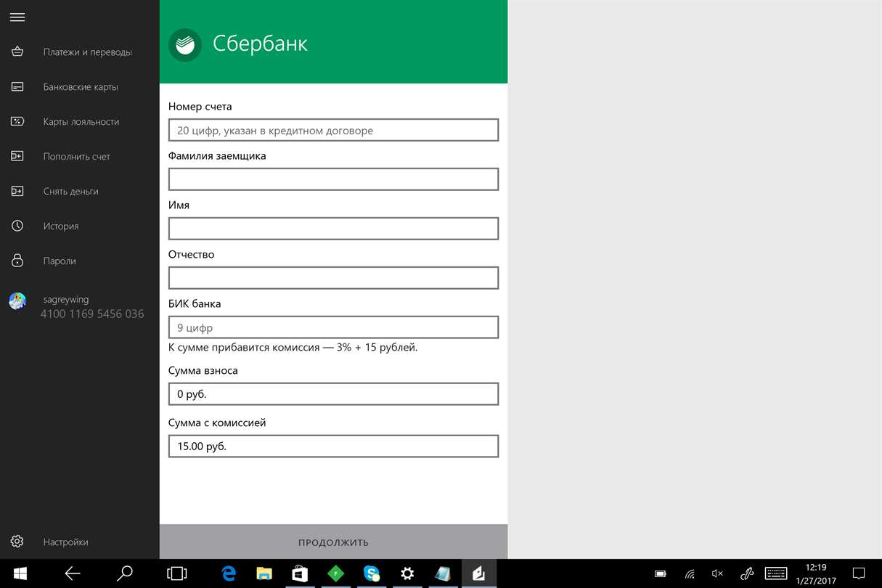Click the basket icon for payments

[x=17, y=52]
